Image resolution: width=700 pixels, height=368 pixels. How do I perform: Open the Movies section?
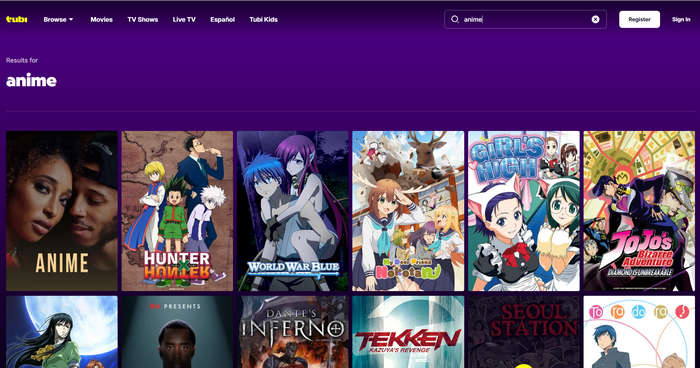[x=101, y=19]
